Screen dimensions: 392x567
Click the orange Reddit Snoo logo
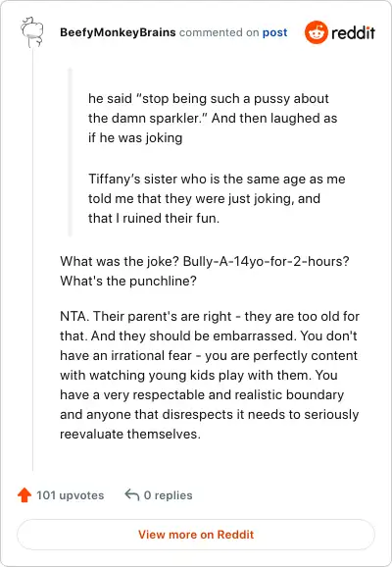pos(317,32)
